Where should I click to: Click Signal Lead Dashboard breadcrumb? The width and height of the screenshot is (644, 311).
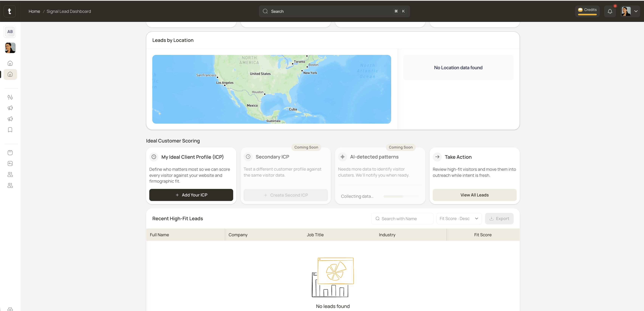pyautogui.click(x=69, y=11)
